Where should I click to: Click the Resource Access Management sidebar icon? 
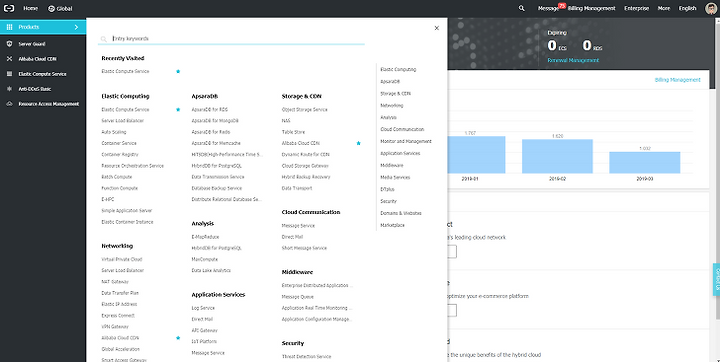(9, 104)
